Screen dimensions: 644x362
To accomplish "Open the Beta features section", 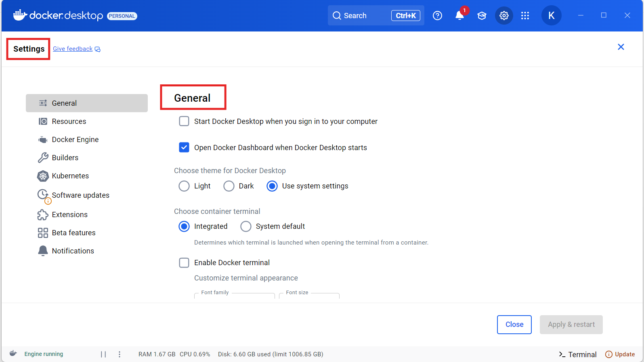I will [87, 233].
